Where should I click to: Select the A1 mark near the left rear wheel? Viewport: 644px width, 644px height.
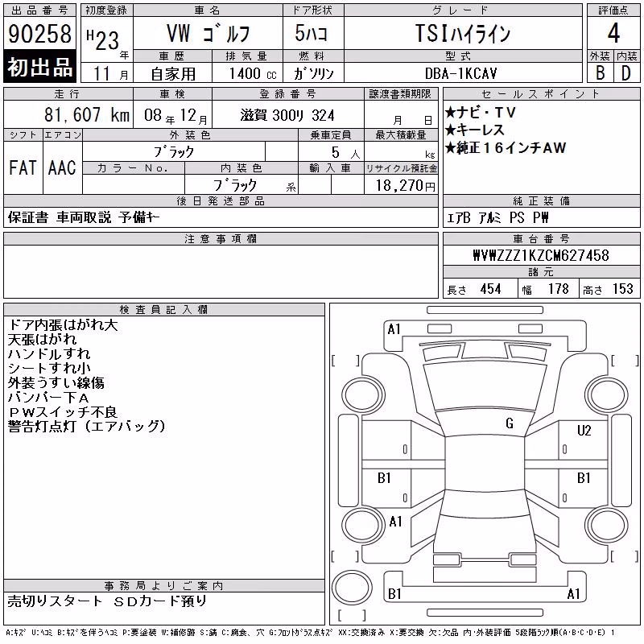[x=395, y=522]
